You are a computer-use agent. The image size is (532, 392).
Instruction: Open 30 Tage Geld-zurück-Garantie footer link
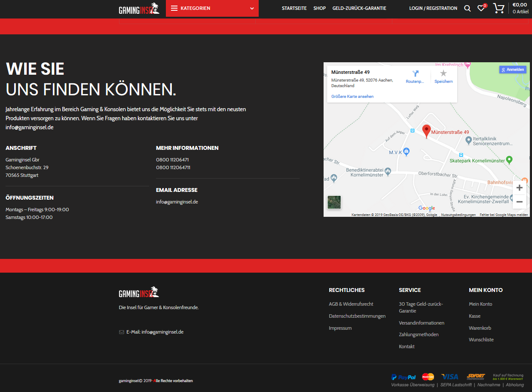coord(421,307)
